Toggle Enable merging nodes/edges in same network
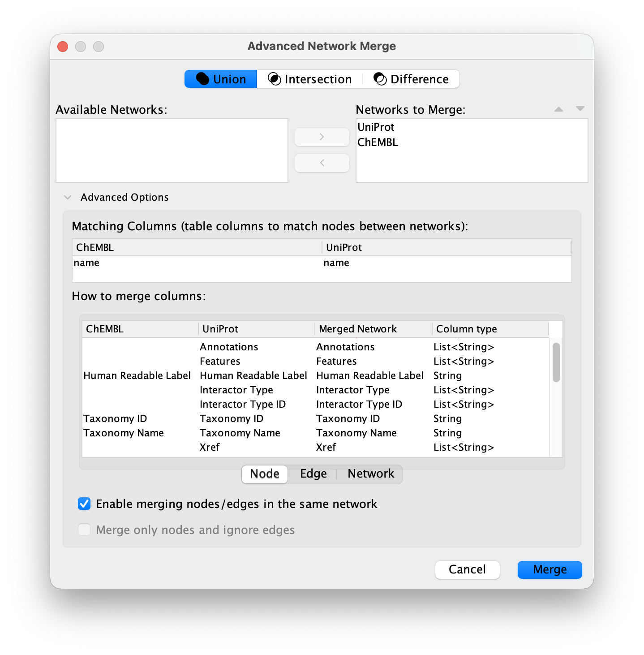The image size is (644, 655). [x=84, y=504]
